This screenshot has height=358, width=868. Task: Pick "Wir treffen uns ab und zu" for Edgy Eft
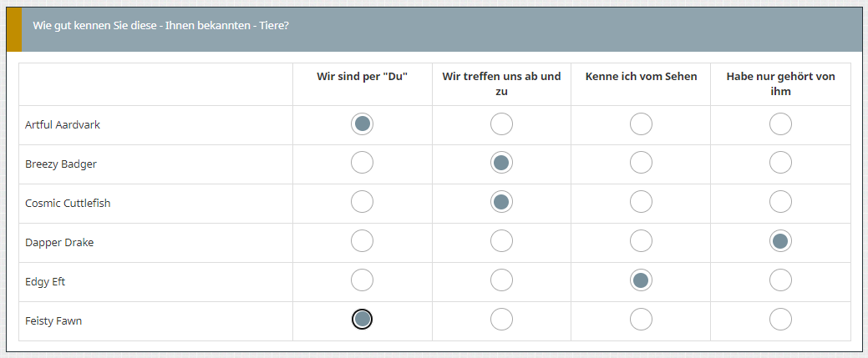pos(501,281)
